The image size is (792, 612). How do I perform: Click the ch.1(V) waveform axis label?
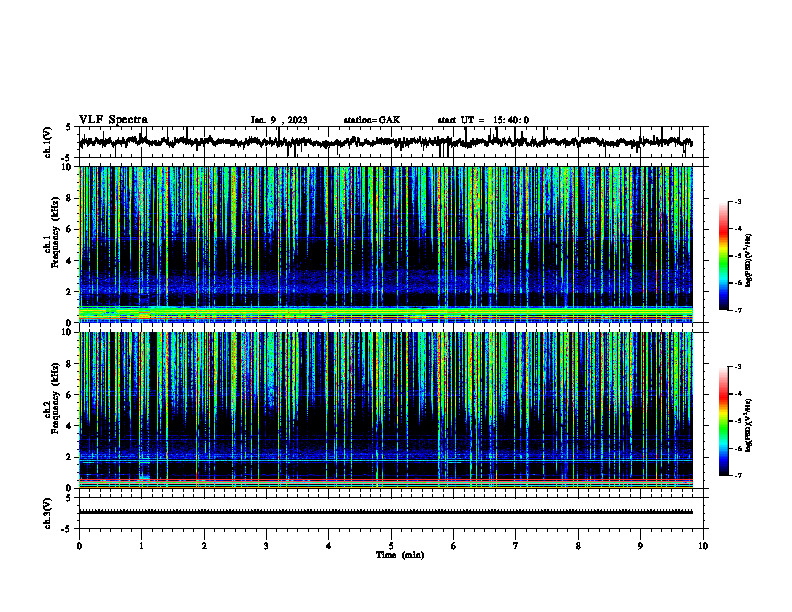click(x=48, y=142)
